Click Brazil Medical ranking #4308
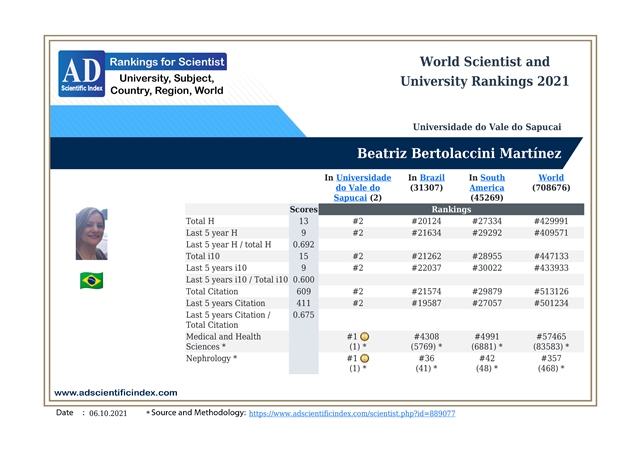 427,337
